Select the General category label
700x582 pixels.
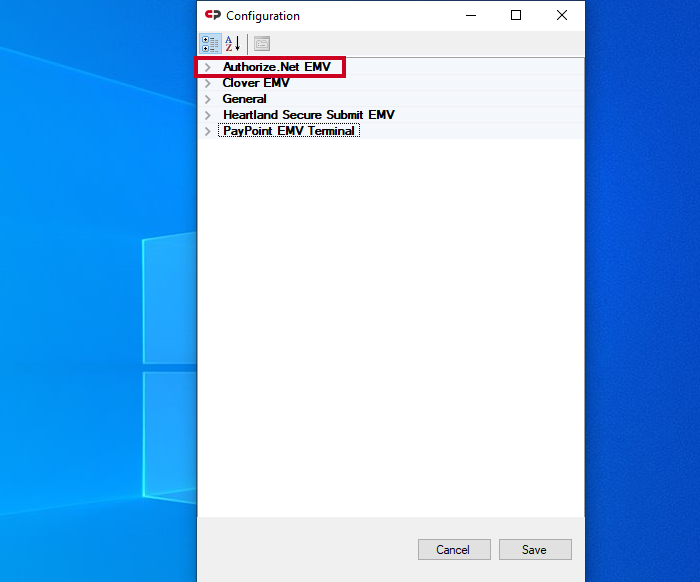pos(244,99)
